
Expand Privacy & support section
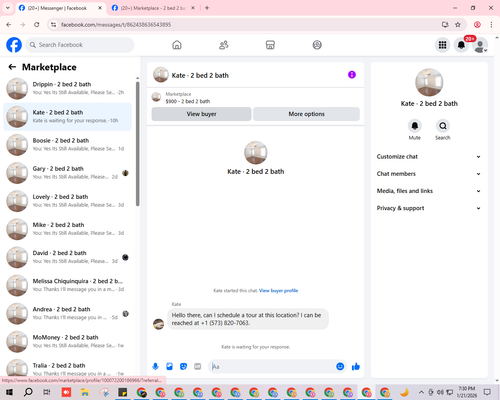[429, 208]
